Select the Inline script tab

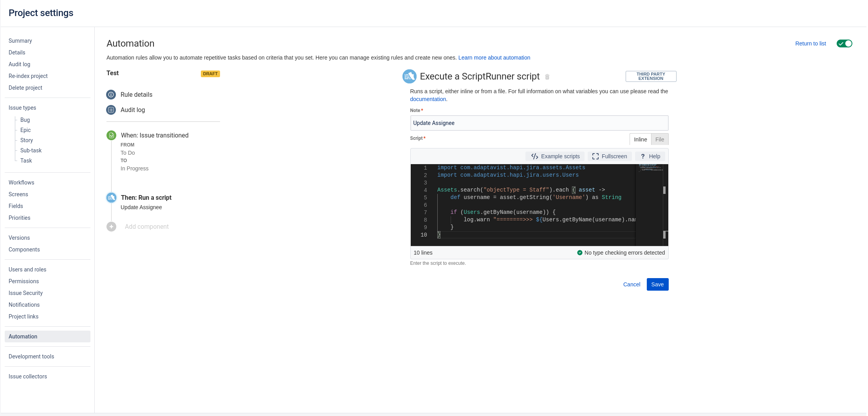[x=640, y=139]
